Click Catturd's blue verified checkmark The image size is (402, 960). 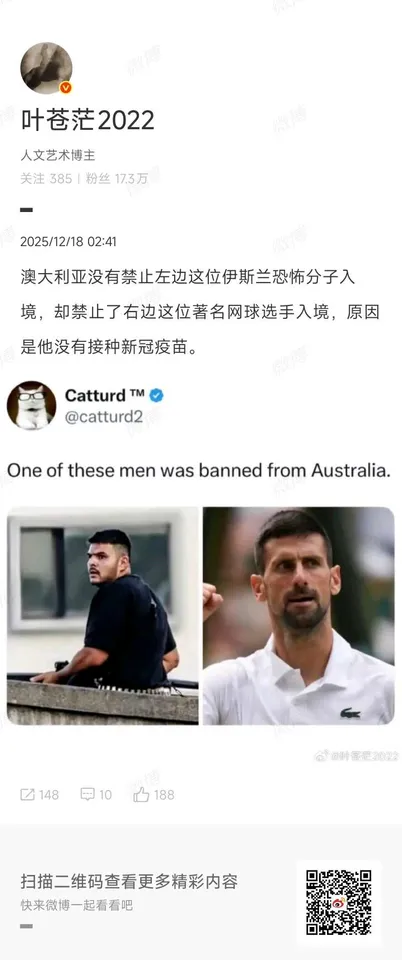tap(157, 396)
